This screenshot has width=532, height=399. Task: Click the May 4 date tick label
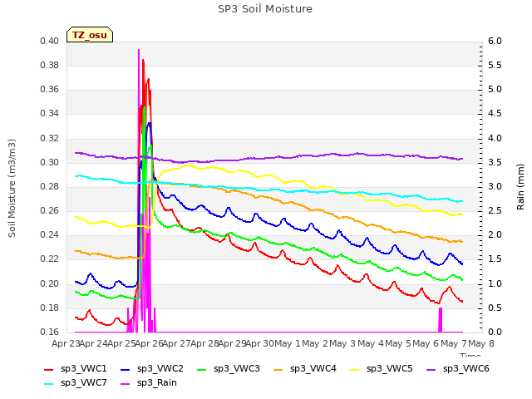[x=370, y=343]
